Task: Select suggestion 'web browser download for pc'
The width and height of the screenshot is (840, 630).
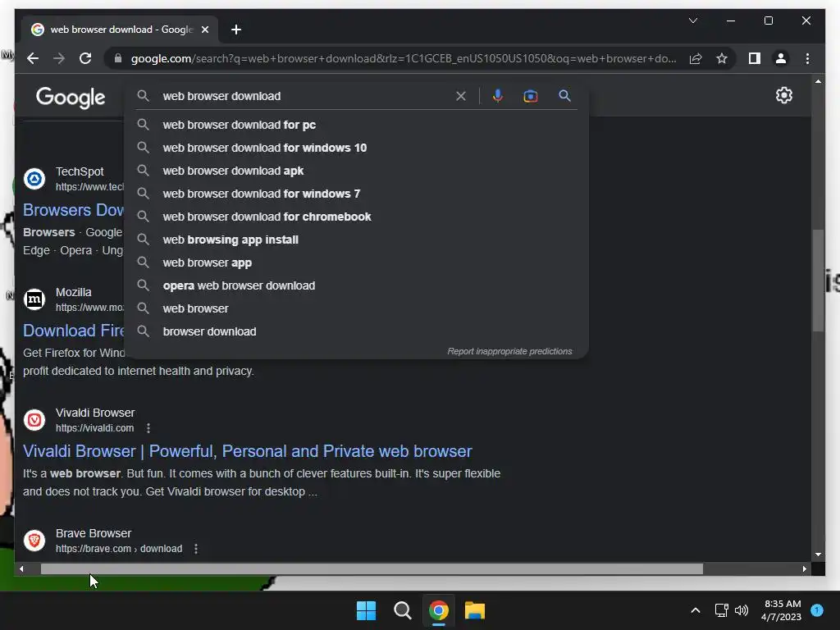Action: pos(356,125)
